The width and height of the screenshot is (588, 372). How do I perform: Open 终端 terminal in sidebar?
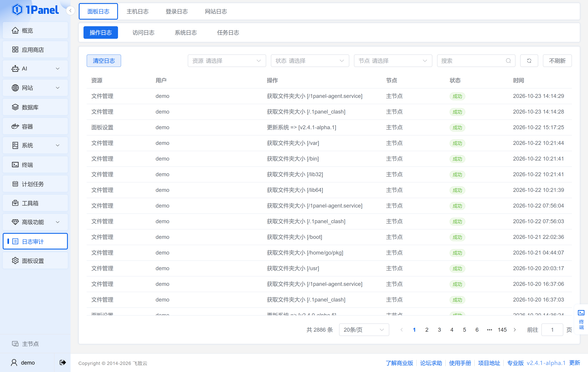[x=35, y=165]
